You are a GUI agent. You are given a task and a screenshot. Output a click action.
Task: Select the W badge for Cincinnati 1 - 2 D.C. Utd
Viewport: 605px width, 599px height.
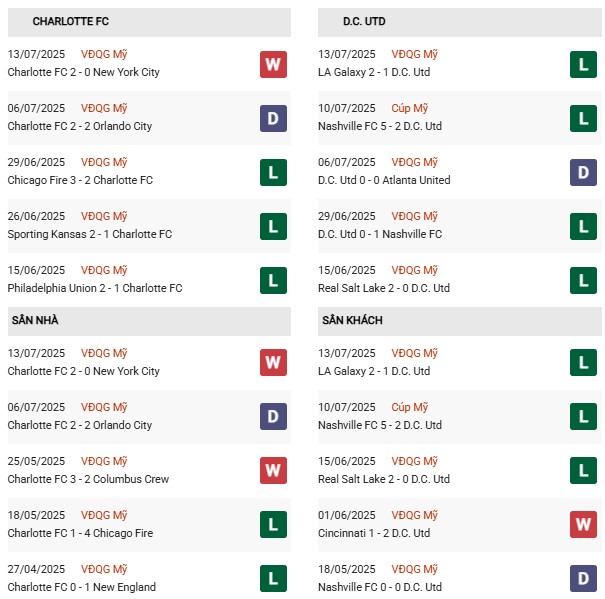(x=584, y=524)
